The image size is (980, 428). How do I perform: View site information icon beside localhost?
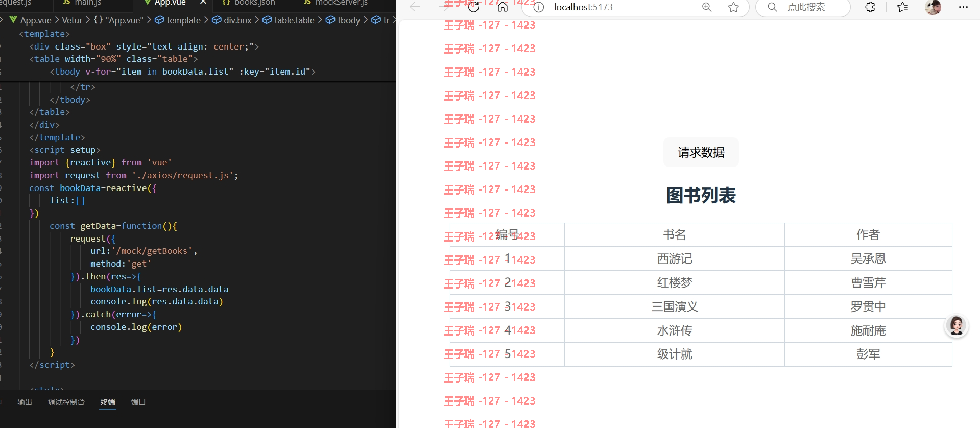tap(539, 7)
